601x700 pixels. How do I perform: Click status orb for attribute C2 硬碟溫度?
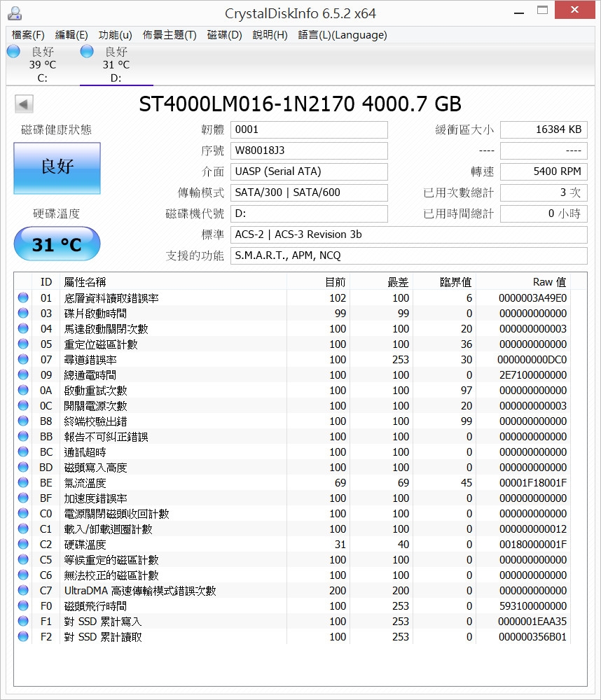[23, 544]
